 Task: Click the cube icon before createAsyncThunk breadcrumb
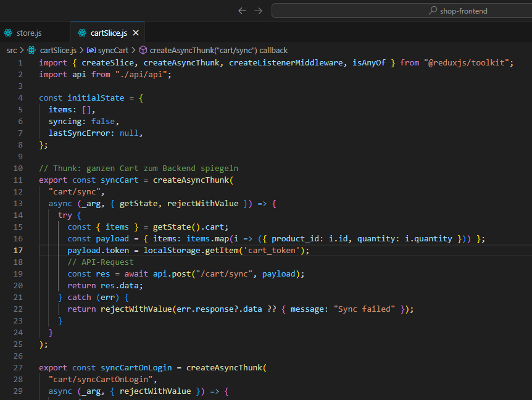coord(143,51)
